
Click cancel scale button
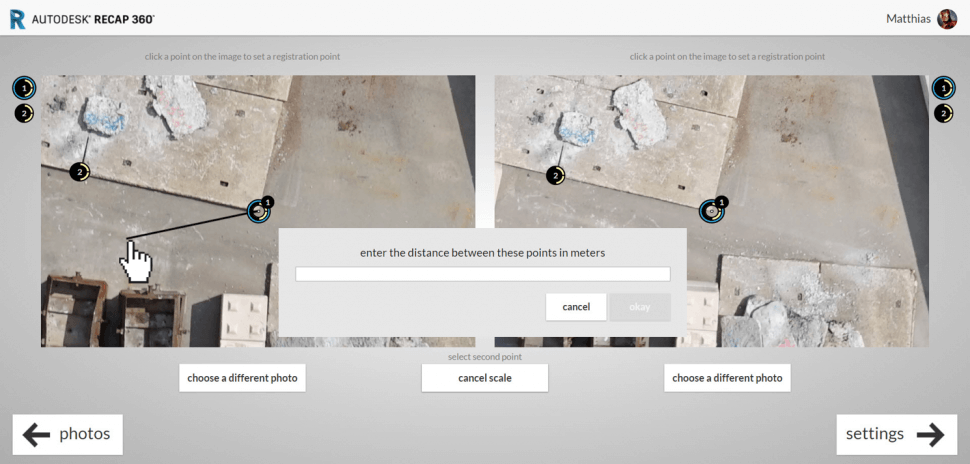point(484,378)
